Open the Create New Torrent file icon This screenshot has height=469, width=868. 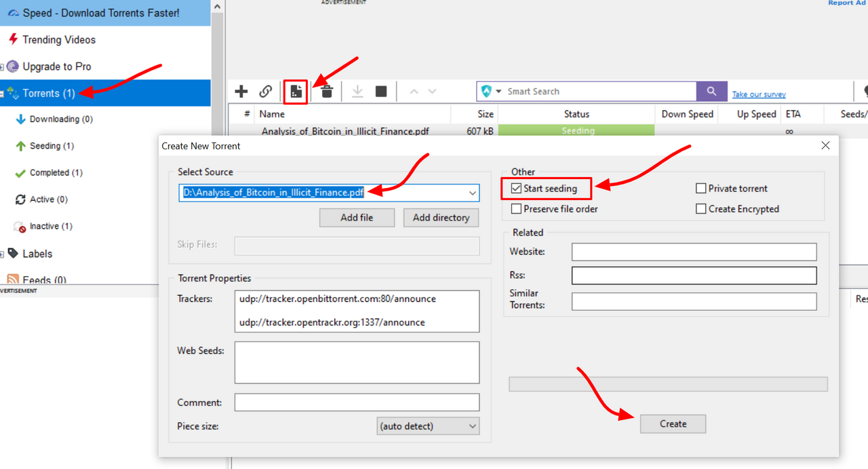[296, 92]
